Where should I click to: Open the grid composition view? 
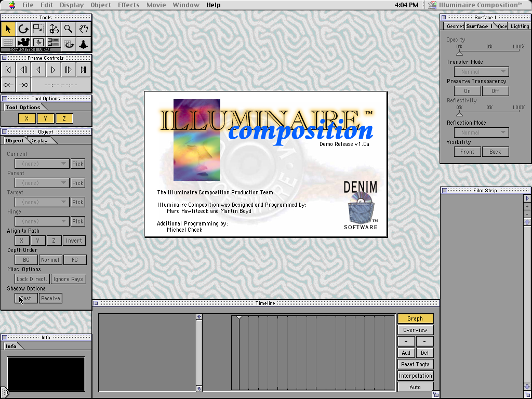point(8,43)
